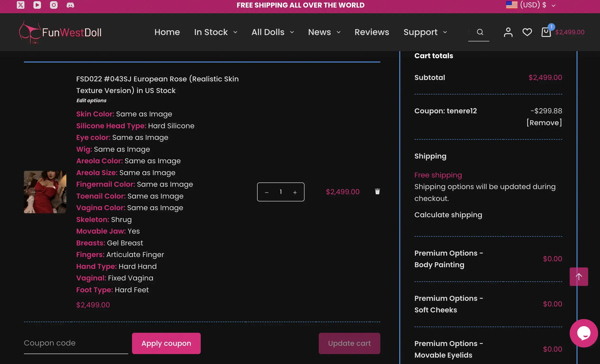Viewport: 600px width, 364px height.
Task: Open the (USD) $ currency dropdown
Action: (x=538, y=5)
